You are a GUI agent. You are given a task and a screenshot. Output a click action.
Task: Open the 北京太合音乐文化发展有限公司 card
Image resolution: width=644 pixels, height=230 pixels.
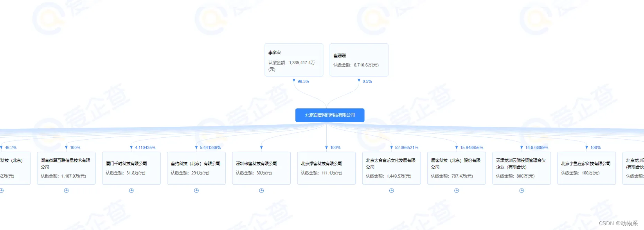392,168
